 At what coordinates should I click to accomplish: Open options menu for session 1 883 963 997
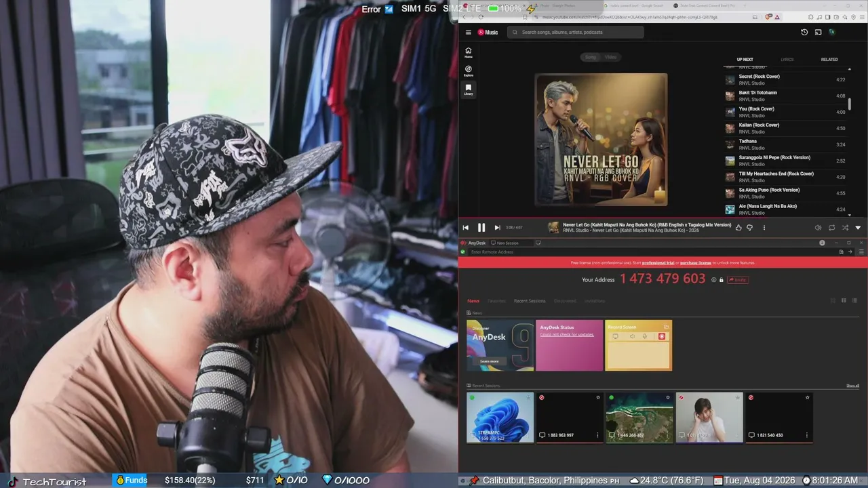(597, 435)
